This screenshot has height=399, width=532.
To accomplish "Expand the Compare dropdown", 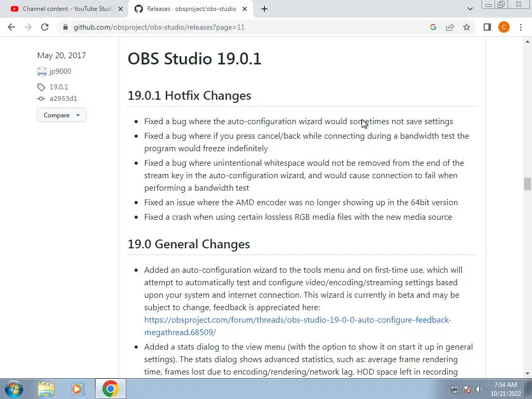I will (62, 115).
